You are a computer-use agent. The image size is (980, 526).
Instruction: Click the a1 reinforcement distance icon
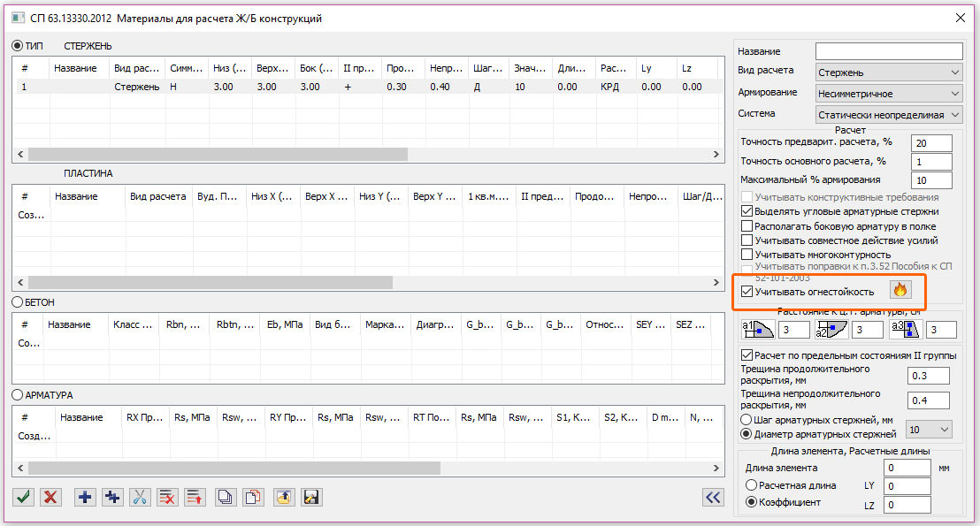click(757, 330)
